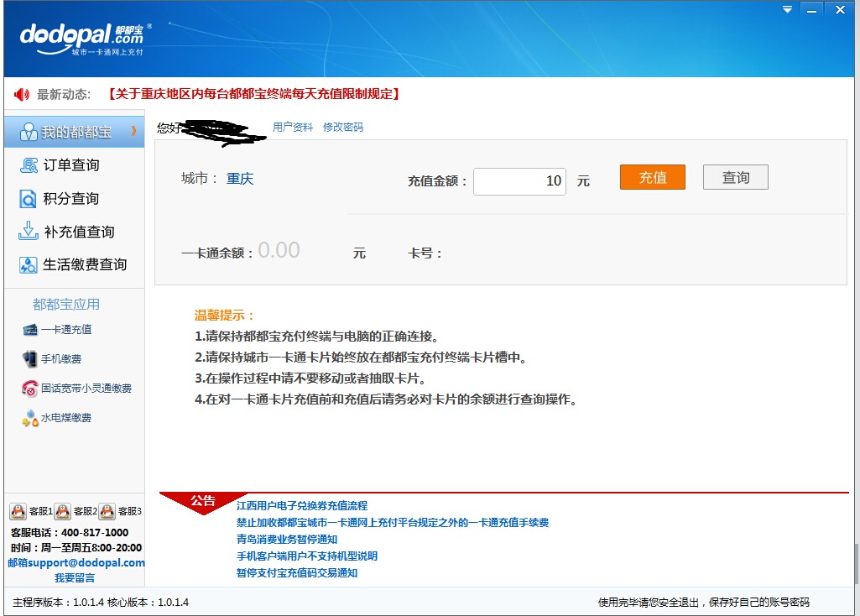Viewport: 860px width, 616px height.
Task: Click the 固话宽带小灵通缴费 telephone icon
Action: tap(29, 389)
